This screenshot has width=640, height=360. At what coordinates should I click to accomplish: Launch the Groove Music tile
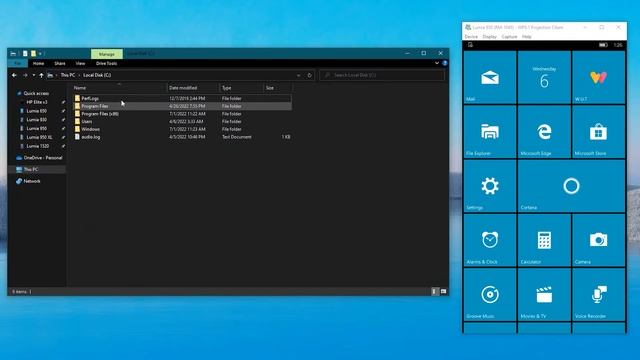pos(490,295)
